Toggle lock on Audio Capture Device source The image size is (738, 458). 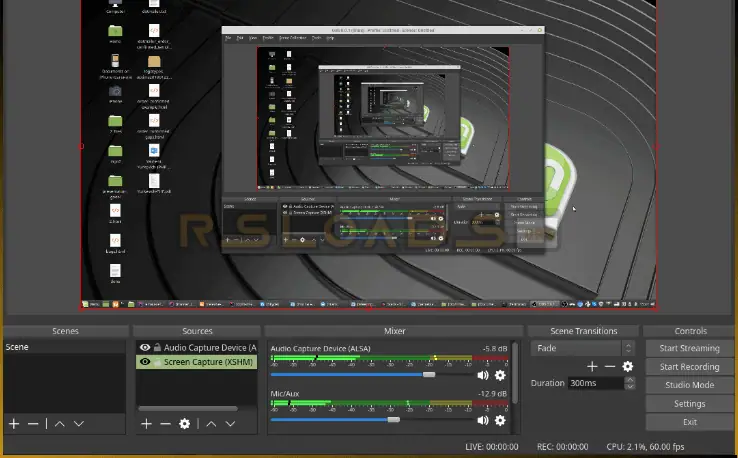[157, 347]
